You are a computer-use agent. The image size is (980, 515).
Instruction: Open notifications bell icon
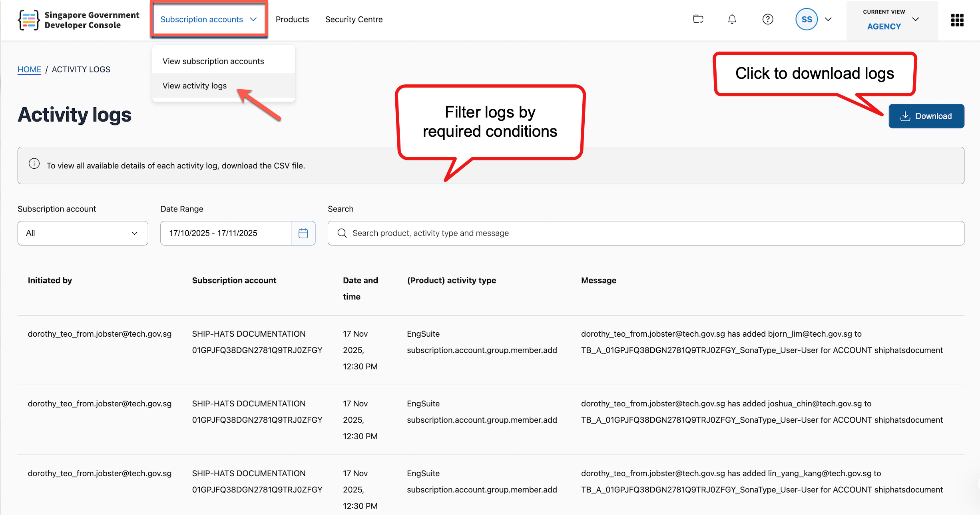point(732,19)
